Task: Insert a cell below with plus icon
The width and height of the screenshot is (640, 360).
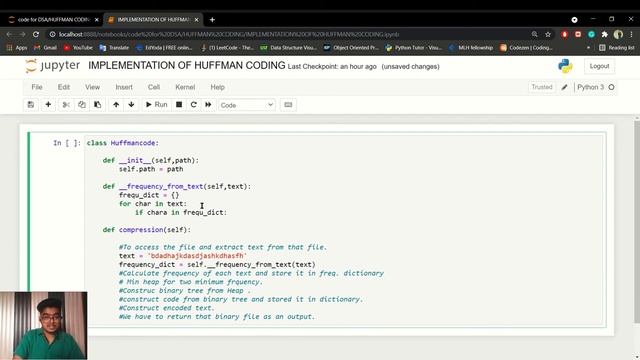Action: tap(48, 105)
